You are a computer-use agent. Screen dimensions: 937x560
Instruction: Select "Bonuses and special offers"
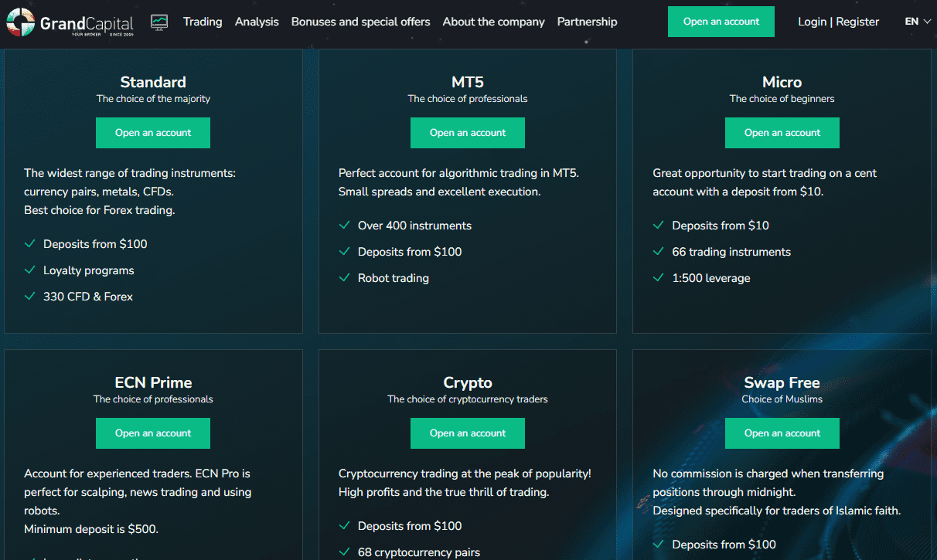(x=360, y=22)
